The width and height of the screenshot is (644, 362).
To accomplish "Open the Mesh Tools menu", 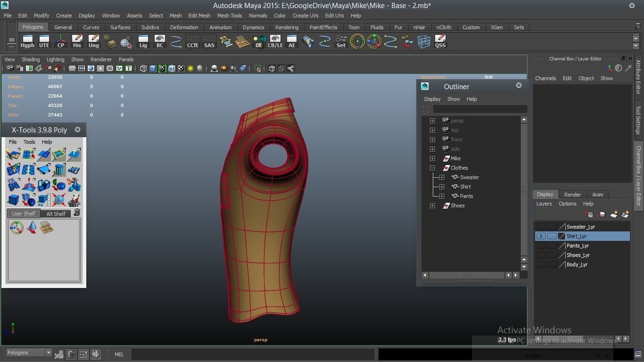I will [x=230, y=16].
